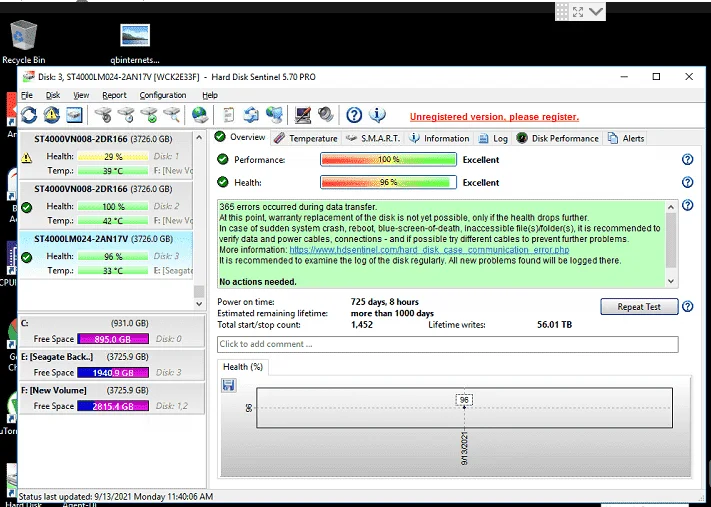Click the gray speaker toolbar icon
711x507 pixels.
point(326,115)
